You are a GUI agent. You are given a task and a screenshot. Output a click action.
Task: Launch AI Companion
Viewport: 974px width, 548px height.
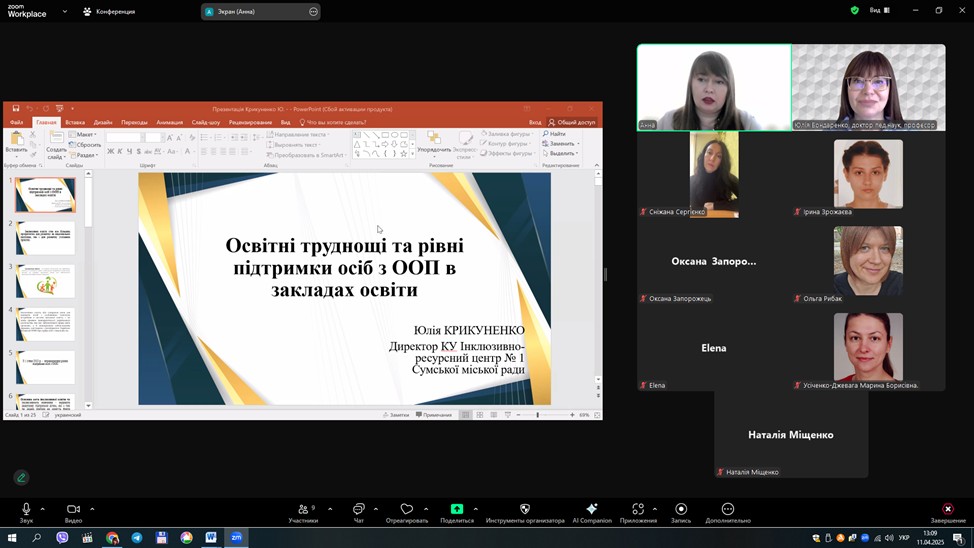click(592, 510)
